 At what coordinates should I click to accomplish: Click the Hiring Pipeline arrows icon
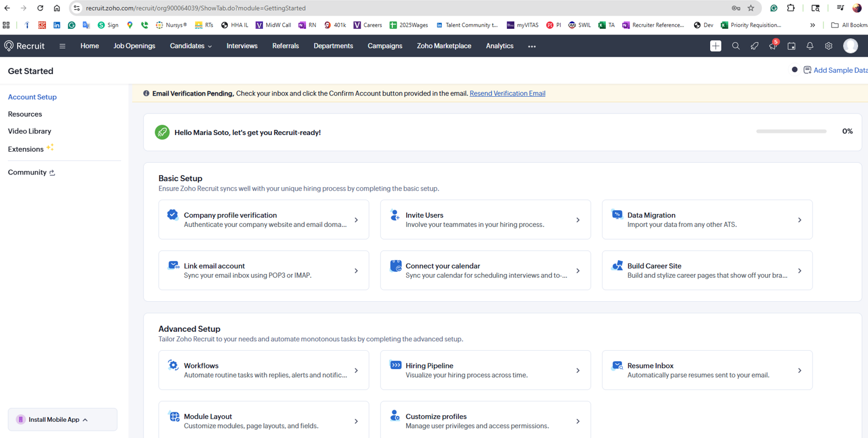(x=395, y=365)
